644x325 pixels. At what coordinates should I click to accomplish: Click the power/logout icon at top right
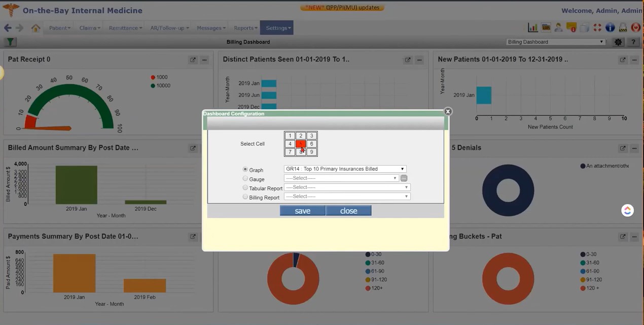pyautogui.click(x=636, y=28)
